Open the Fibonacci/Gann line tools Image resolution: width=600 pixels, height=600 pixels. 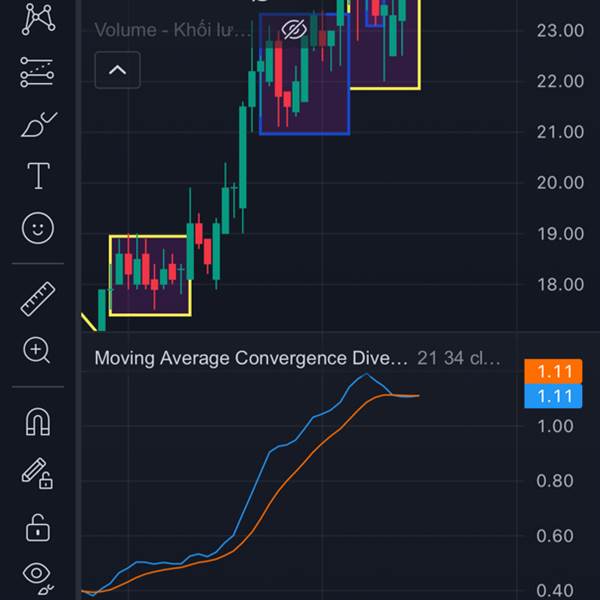click(37, 72)
